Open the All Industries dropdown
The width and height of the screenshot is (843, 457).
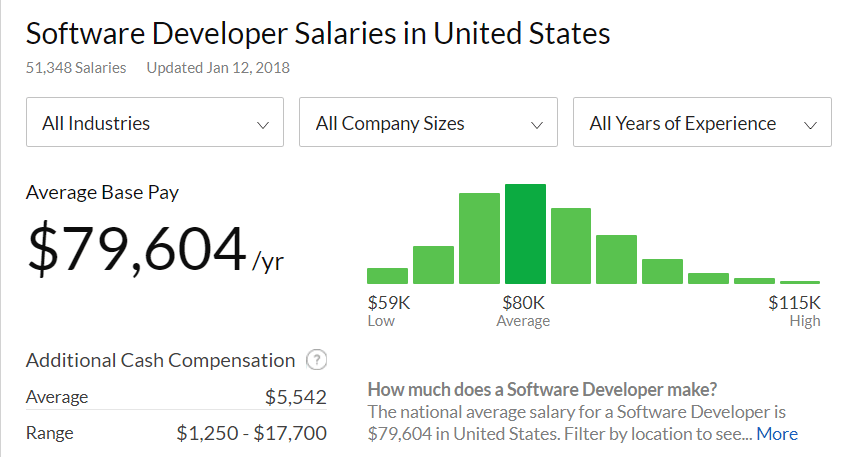(155, 123)
